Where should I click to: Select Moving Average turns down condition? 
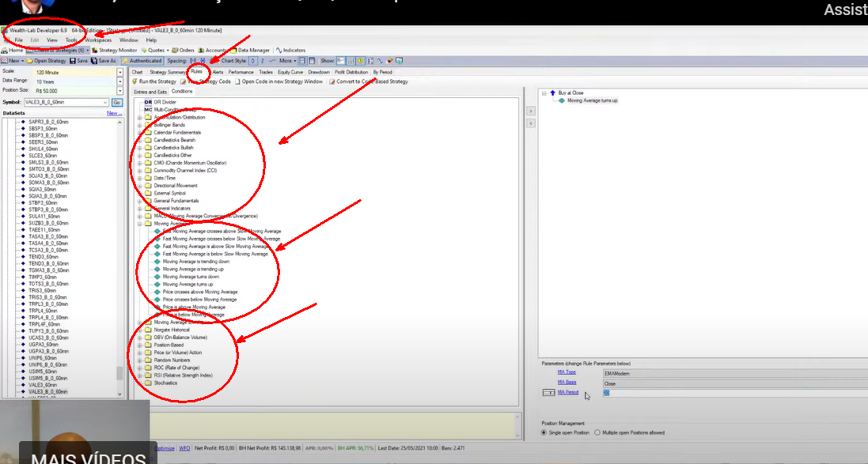click(191, 277)
